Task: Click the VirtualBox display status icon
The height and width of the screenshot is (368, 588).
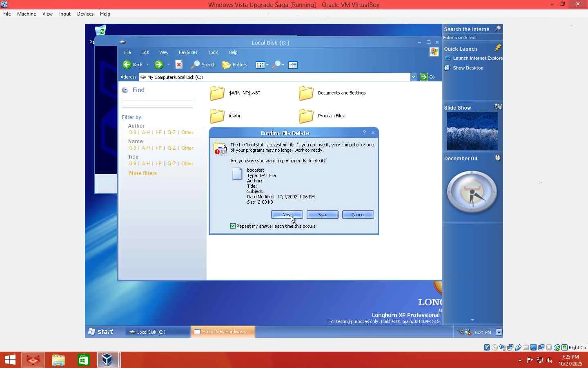Action: pyautogui.click(x=534, y=348)
